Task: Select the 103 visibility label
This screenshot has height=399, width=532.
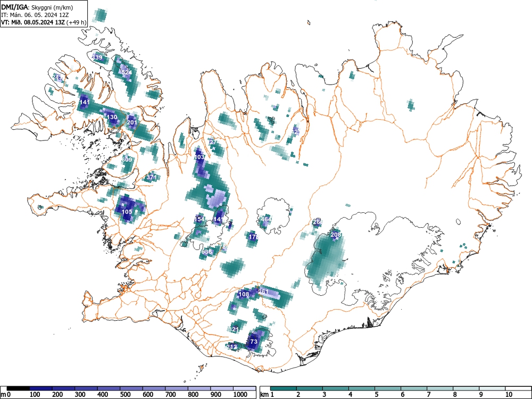Action: click(x=199, y=157)
